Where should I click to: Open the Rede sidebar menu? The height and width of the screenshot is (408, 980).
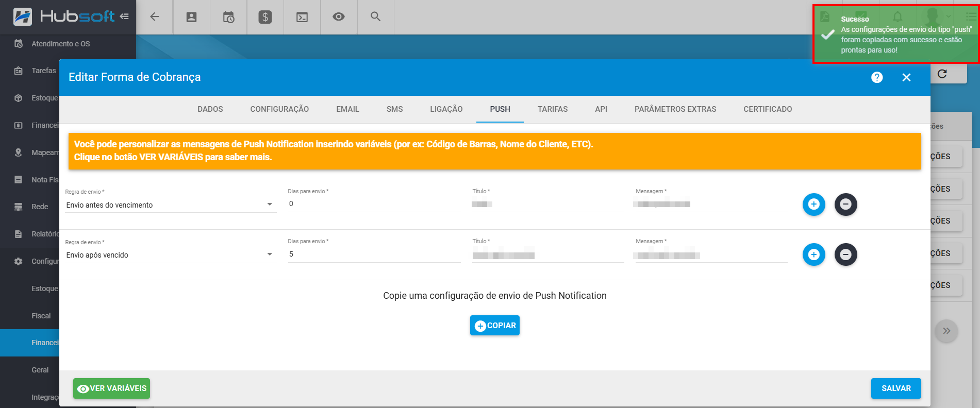click(30, 207)
